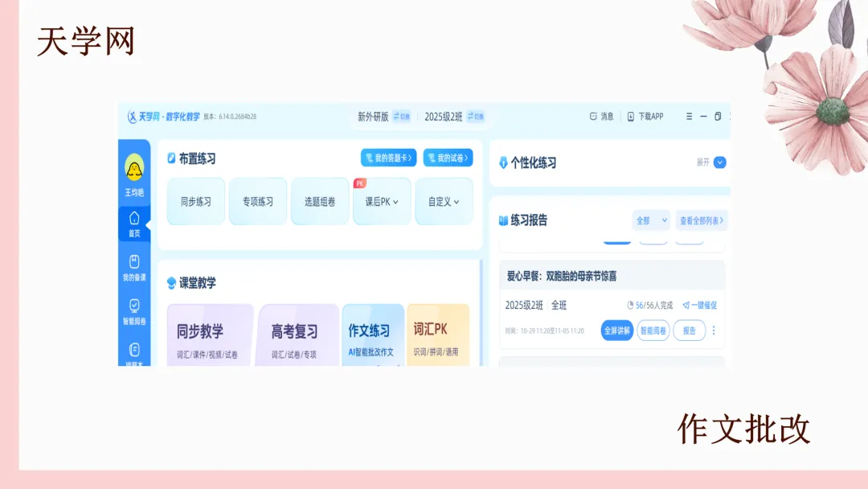
Task: Click the 个性化练习 section icon
Action: click(503, 162)
